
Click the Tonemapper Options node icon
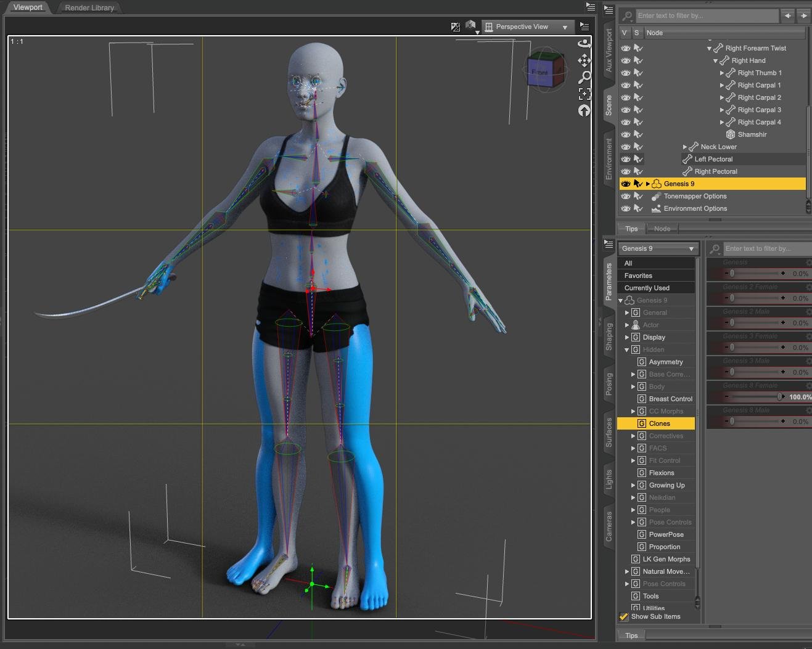pyautogui.click(x=657, y=196)
